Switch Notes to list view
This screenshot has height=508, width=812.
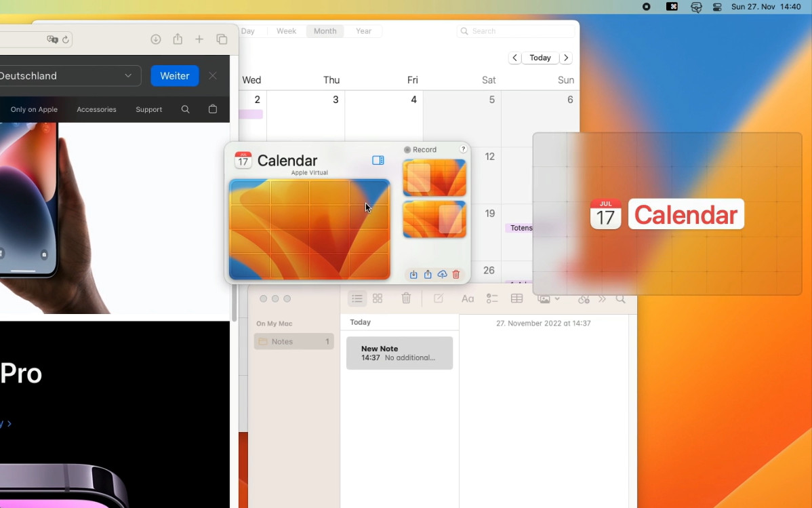(x=357, y=298)
